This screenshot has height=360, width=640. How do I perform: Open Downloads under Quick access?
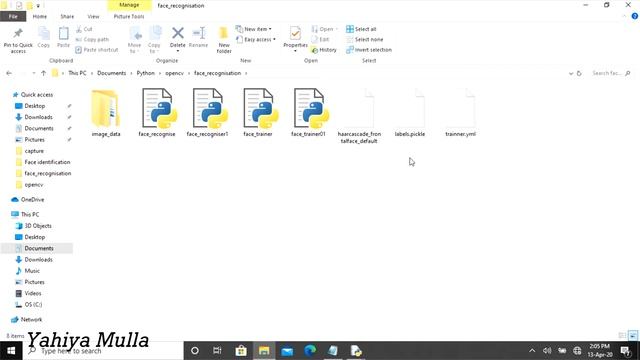[38, 117]
